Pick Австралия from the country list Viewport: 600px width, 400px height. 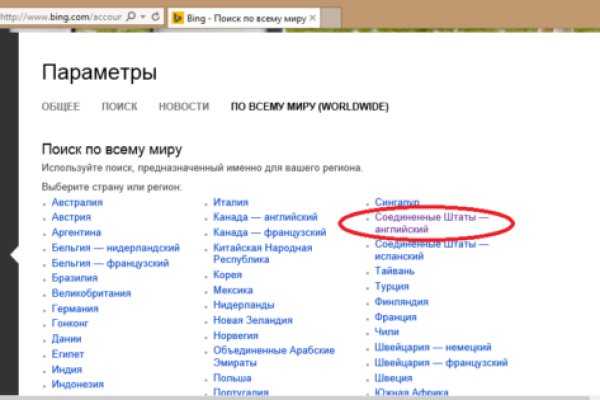[x=78, y=202]
